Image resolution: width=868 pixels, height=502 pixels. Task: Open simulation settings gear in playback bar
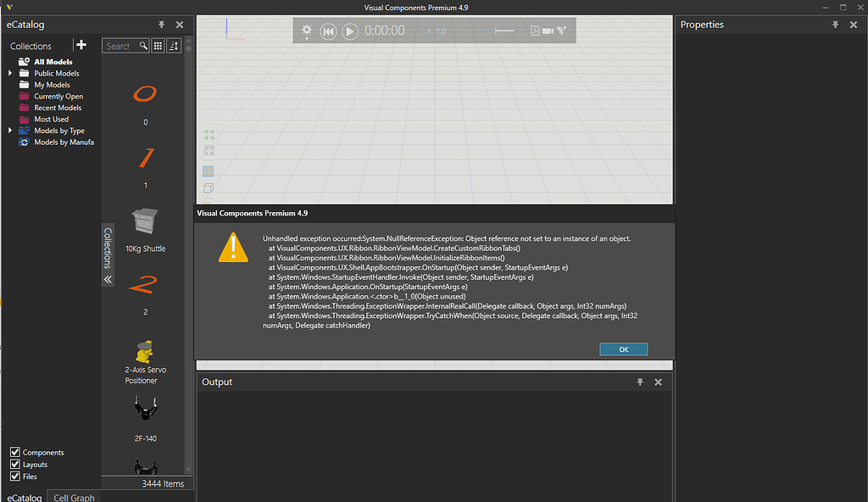[307, 31]
